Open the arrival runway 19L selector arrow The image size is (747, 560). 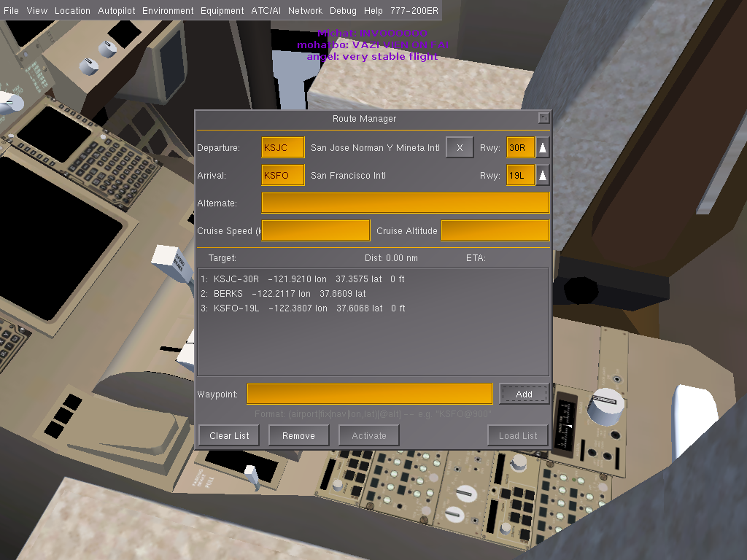click(543, 175)
